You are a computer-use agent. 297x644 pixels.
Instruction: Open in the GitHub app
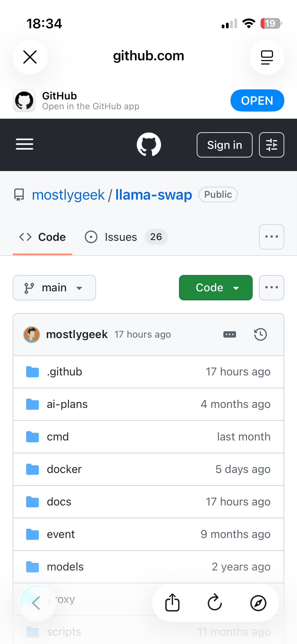coord(257,100)
